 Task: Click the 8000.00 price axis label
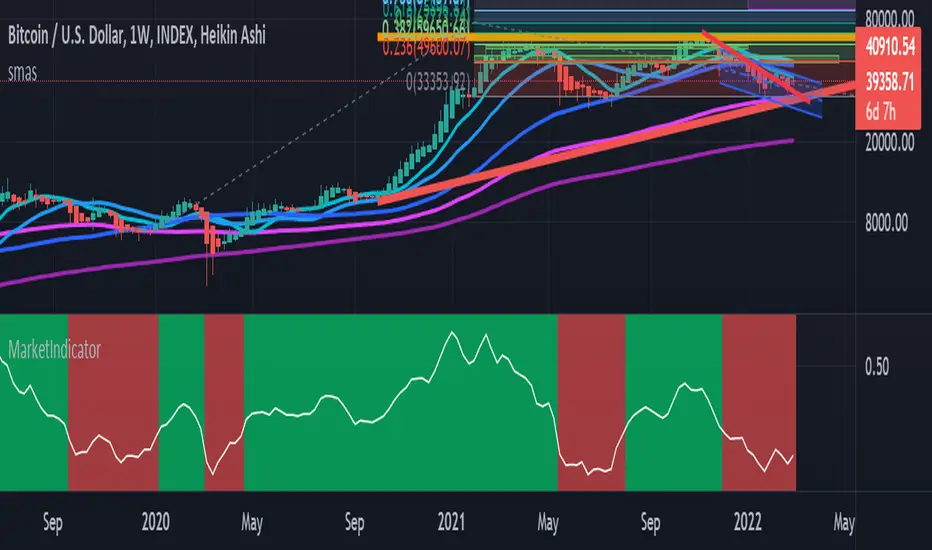coord(886,223)
